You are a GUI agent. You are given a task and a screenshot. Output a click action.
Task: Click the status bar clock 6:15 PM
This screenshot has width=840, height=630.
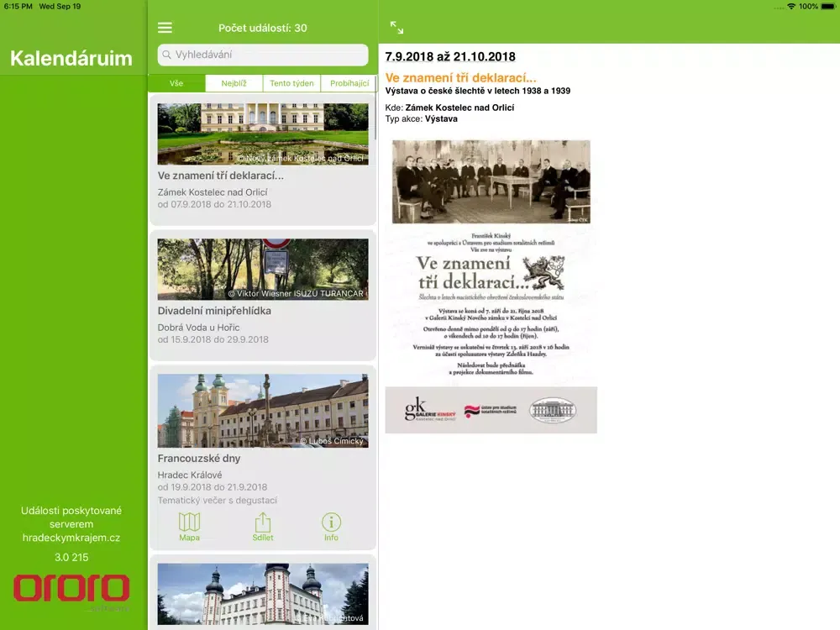click(18, 7)
